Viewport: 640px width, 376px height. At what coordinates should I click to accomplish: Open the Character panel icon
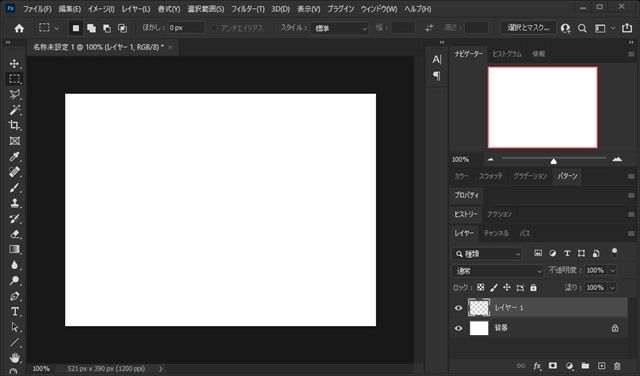click(x=437, y=60)
